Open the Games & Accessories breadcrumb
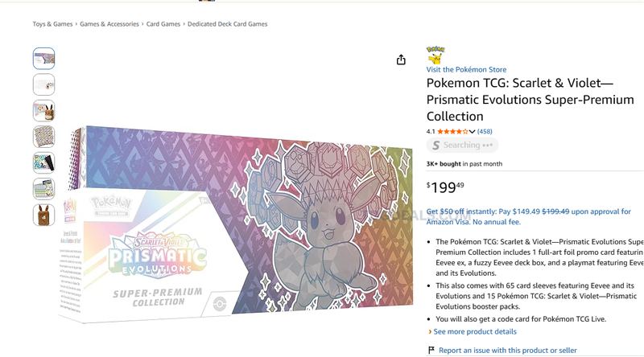This screenshot has height=357, width=644. 109,24
